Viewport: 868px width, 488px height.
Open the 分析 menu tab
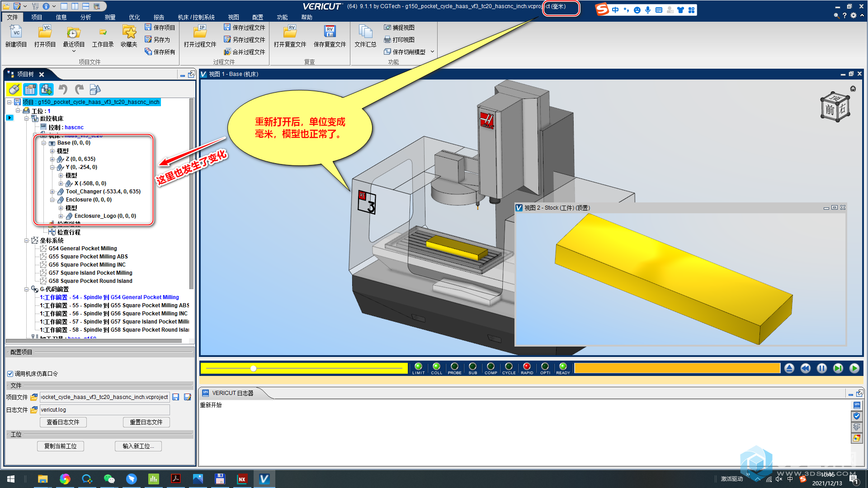[x=86, y=17]
